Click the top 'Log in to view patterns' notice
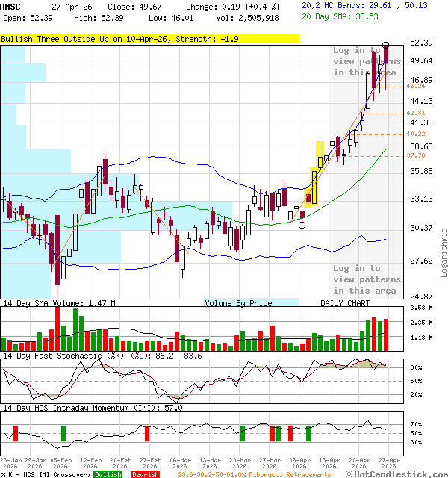The height and width of the screenshot is (478, 448). [367, 61]
